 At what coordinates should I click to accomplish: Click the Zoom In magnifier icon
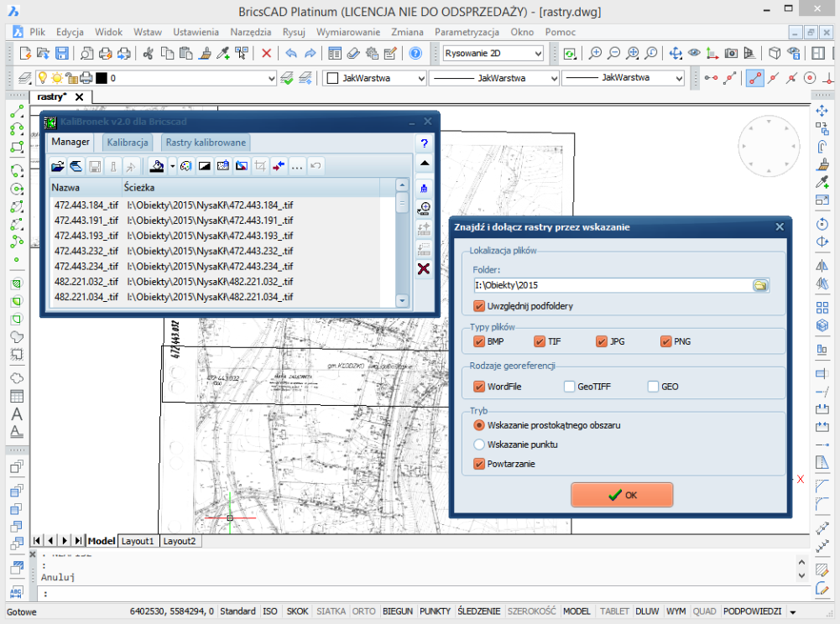[x=595, y=53]
